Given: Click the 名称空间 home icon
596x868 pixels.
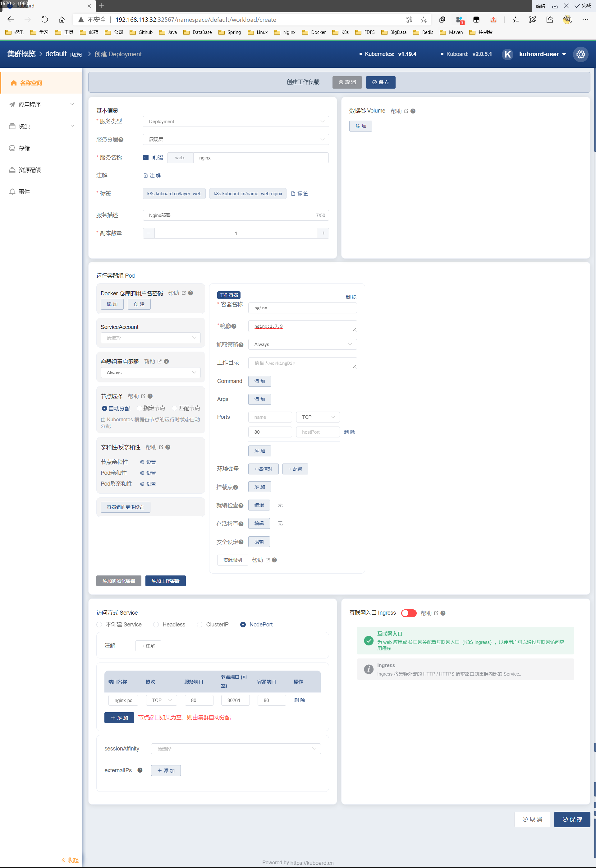Looking at the screenshot, I should (13, 83).
